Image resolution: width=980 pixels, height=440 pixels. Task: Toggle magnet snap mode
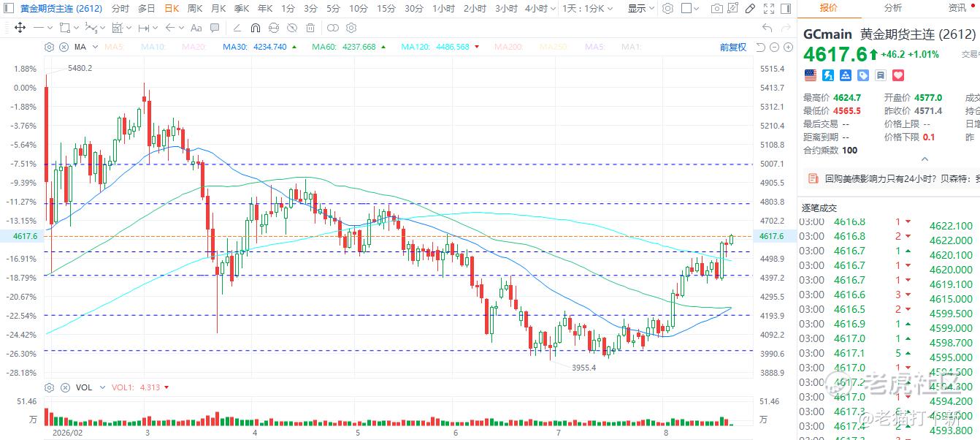256,28
